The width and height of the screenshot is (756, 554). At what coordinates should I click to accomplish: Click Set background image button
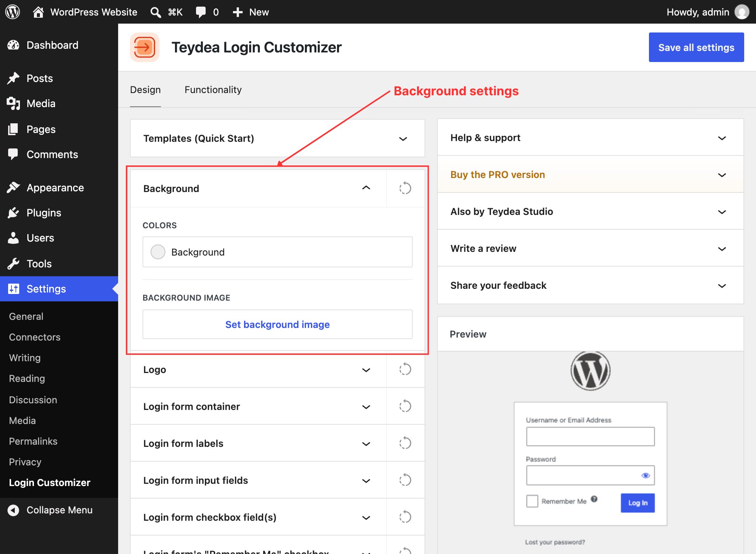click(278, 324)
